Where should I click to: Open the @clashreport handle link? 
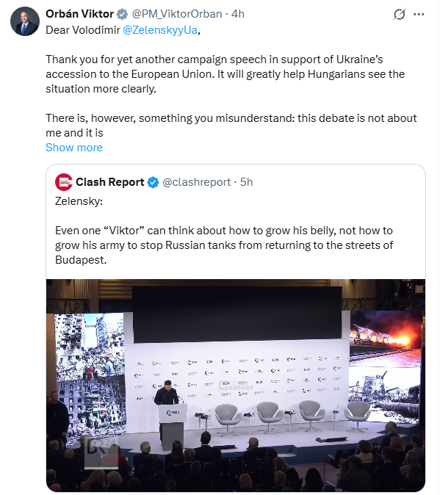coord(197,181)
